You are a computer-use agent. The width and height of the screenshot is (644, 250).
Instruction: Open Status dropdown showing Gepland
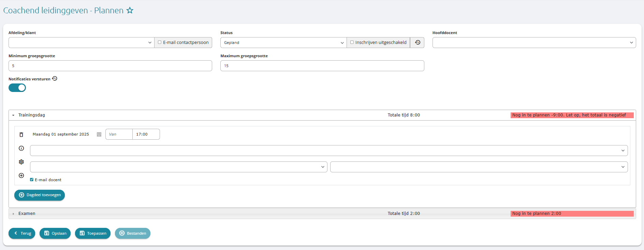(x=283, y=43)
